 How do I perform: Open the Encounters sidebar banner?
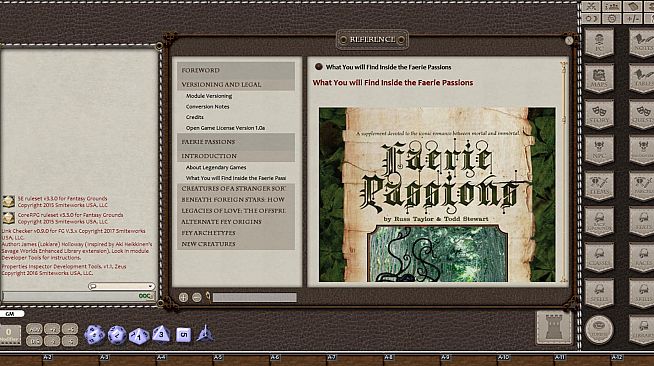click(x=642, y=150)
